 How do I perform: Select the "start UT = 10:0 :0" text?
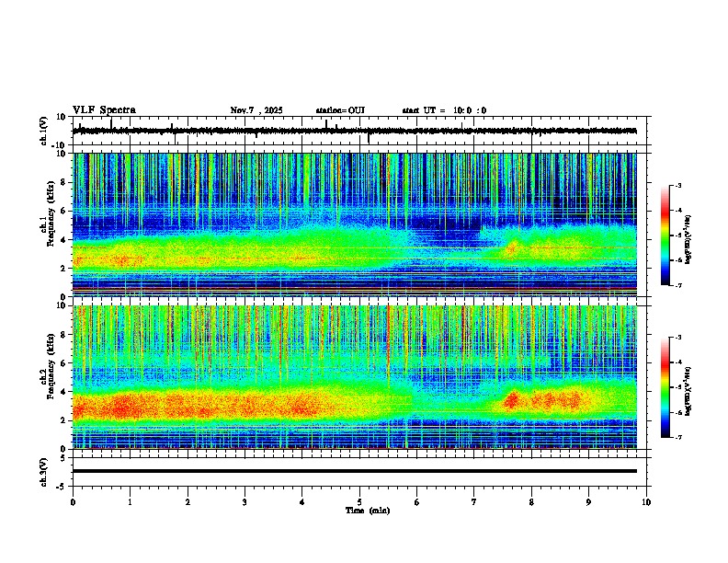coord(444,110)
